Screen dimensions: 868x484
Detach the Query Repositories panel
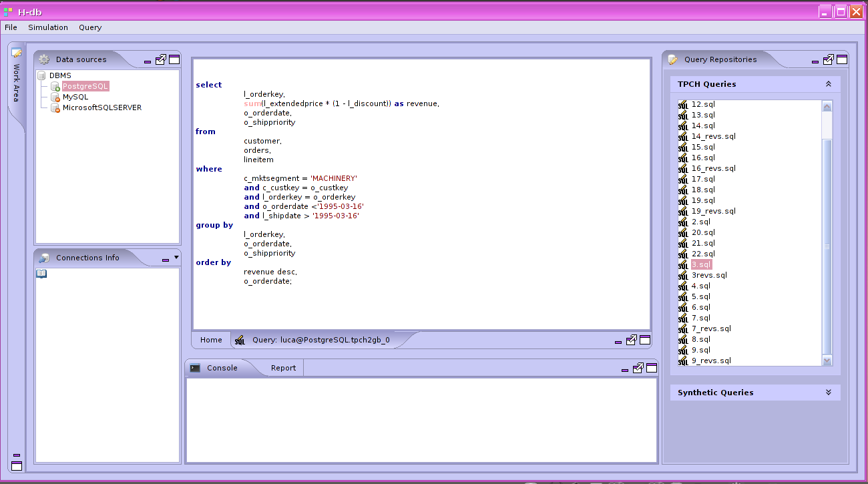(828, 59)
